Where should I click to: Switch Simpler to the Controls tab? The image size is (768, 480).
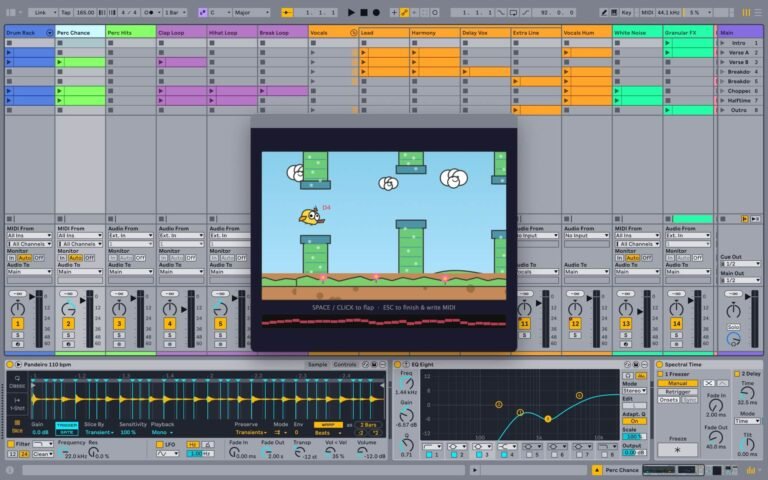pyautogui.click(x=345, y=365)
